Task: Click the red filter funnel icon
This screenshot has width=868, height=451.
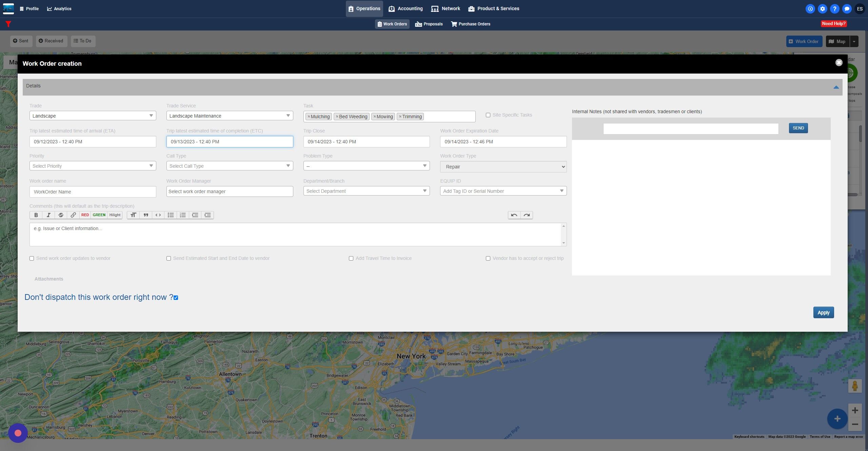Action: (8, 24)
